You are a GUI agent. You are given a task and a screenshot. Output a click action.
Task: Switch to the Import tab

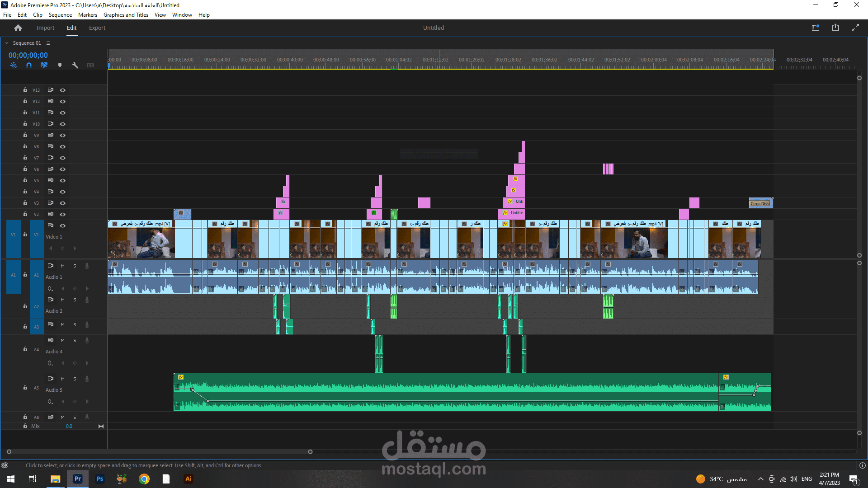45,28
